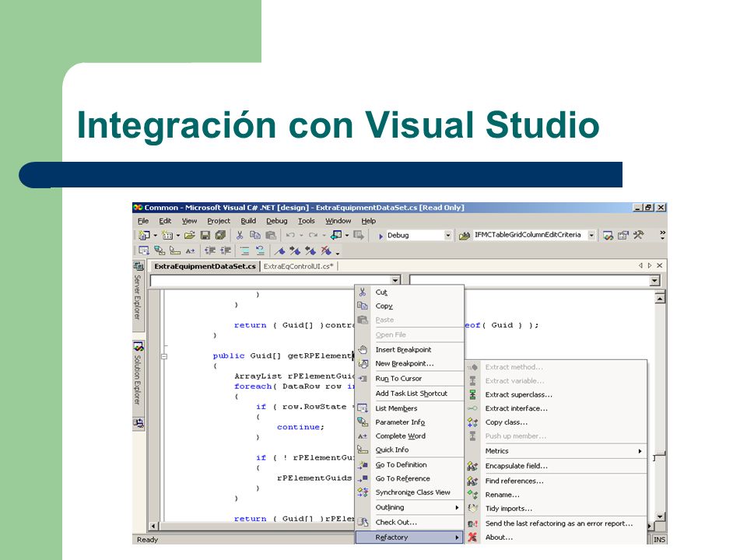This screenshot has width=747, height=560.
Task: Select Run To Cursor menu entry
Action: tap(410, 379)
